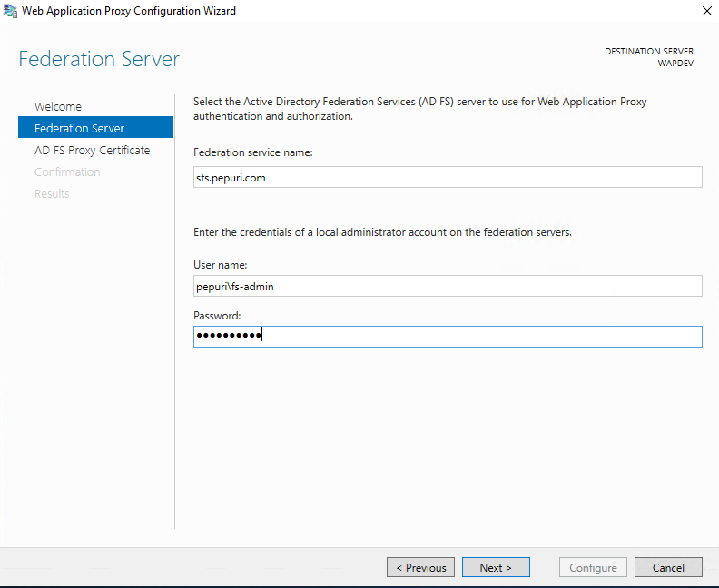
Task: Select the Federation Server step in sidebar
Action: click(96, 128)
